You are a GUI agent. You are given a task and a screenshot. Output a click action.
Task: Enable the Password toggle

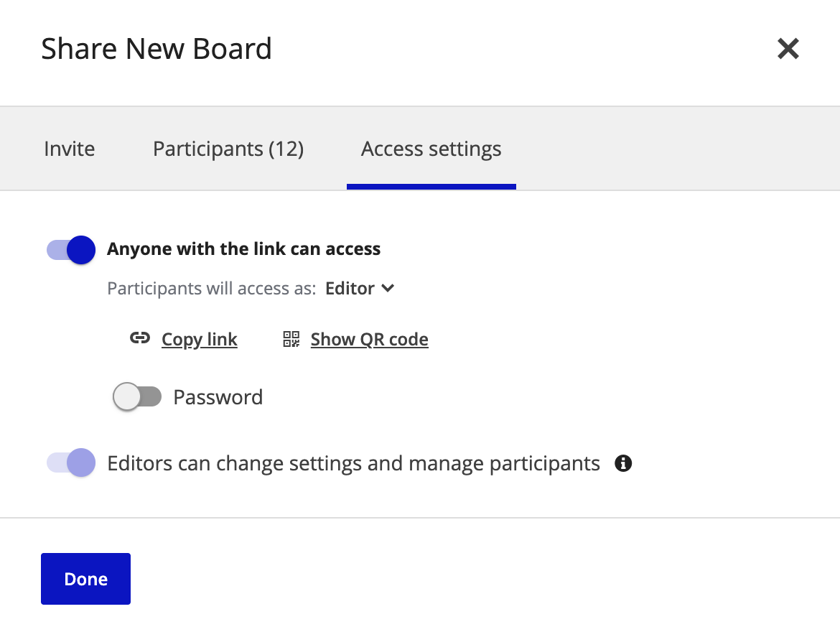[138, 396]
